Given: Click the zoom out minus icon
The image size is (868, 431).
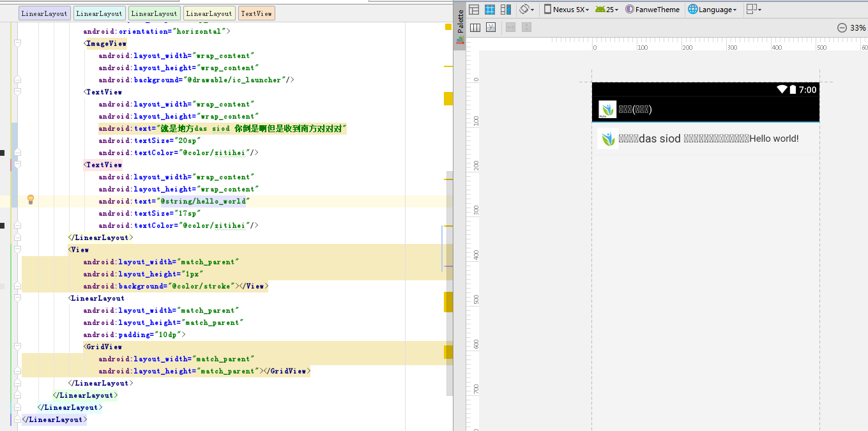Looking at the screenshot, I should (x=842, y=27).
